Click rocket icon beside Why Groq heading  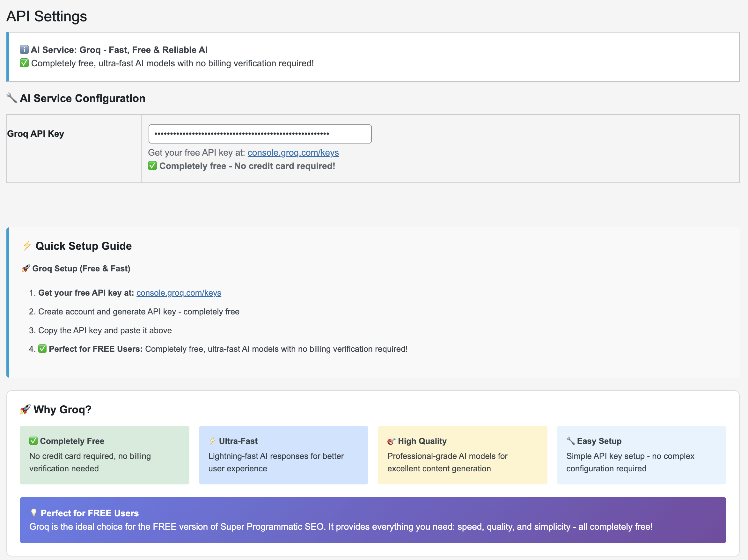coord(26,409)
